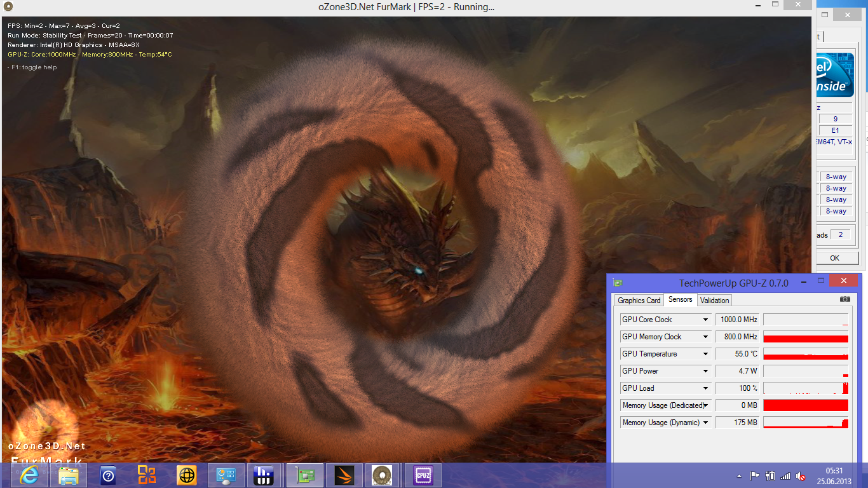Click the GPU Load value 100 %
This screenshot has height=488, width=868.
738,388
